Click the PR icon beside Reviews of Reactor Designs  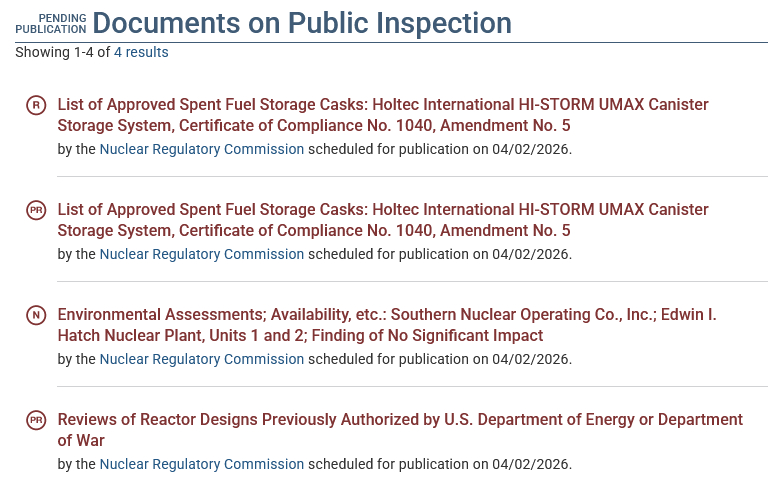click(x=36, y=420)
